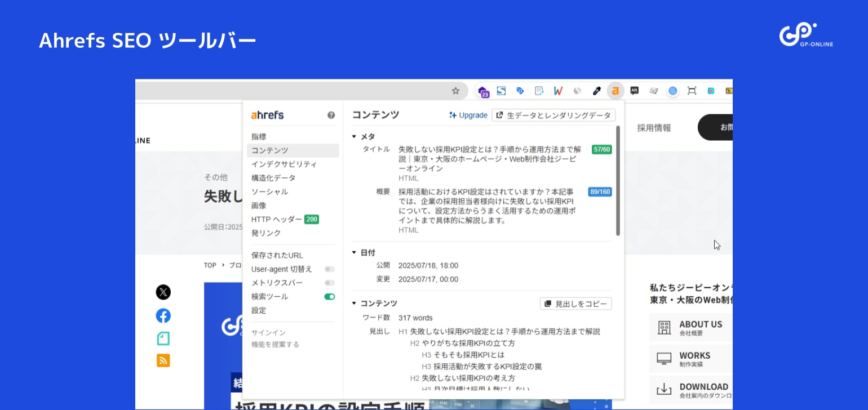Image resolution: width=868 pixels, height=410 pixels.
Task: Click the 317 words value
Action: (415, 318)
